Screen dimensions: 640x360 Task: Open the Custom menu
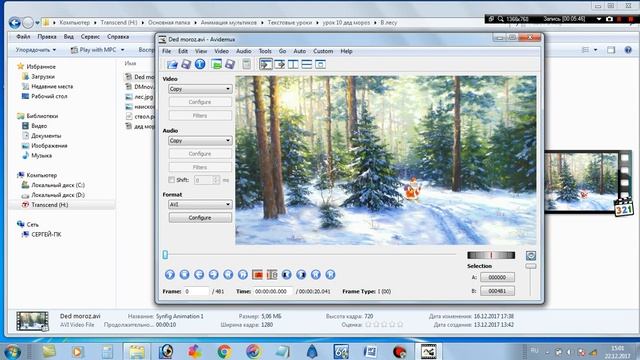click(x=323, y=51)
